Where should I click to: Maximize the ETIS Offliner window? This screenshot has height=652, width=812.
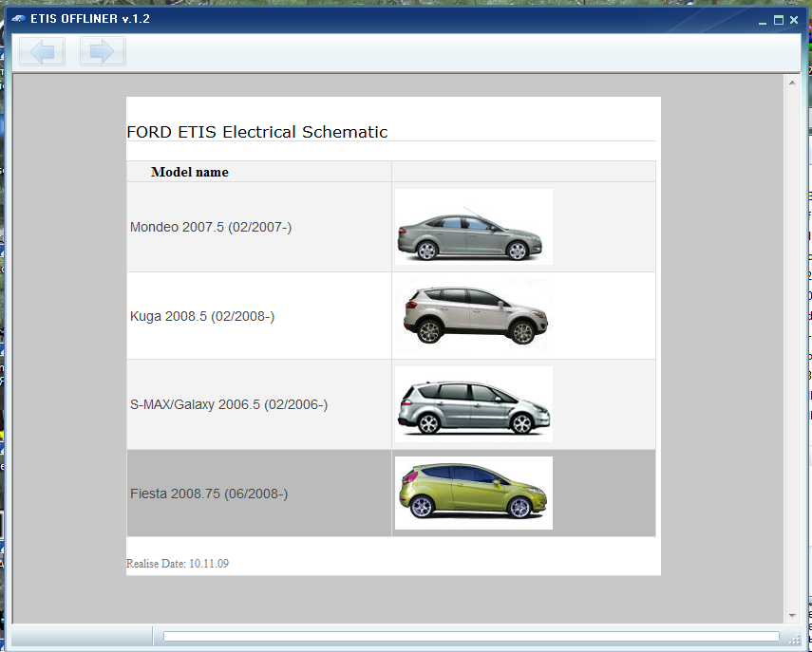tap(779, 20)
